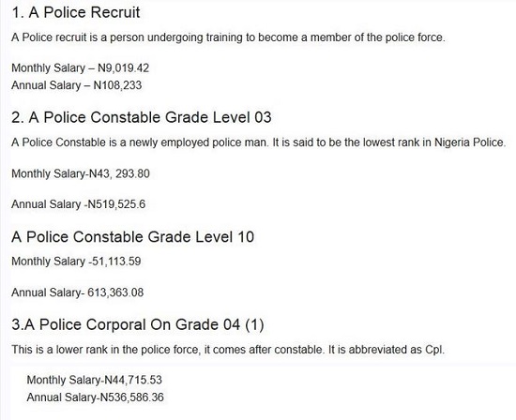Click the corporal rank description sentence

[228, 350]
